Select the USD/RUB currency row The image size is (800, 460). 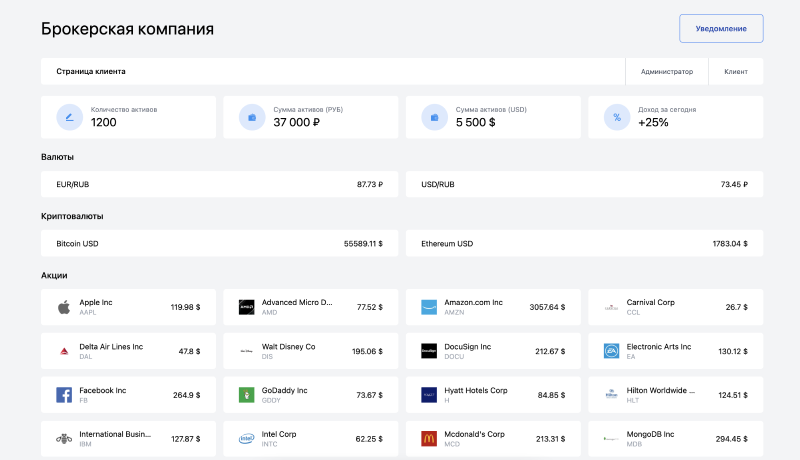584,184
